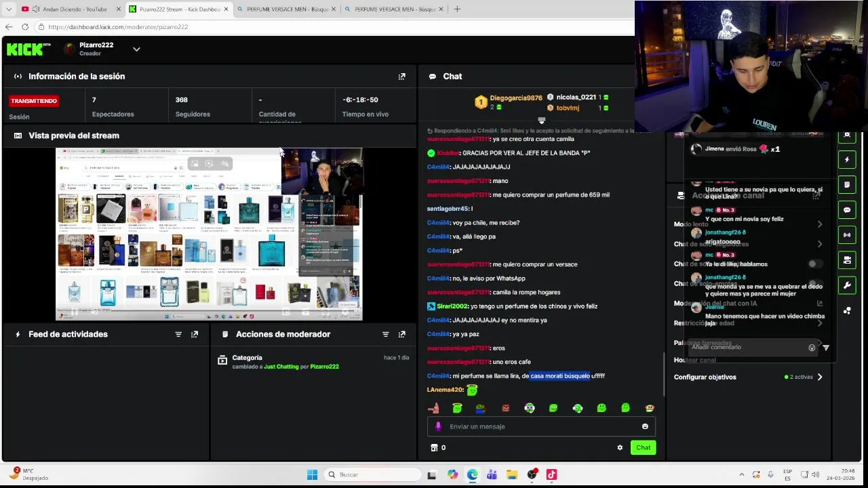The height and width of the screenshot is (488, 868).
Task: Insert the pointing-hand emote from quick bar
Action: [433, 408]
